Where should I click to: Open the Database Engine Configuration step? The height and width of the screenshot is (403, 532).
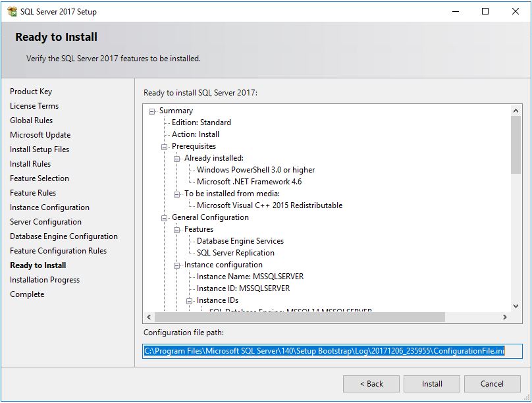pyautogui.click(x=63, y=236)
